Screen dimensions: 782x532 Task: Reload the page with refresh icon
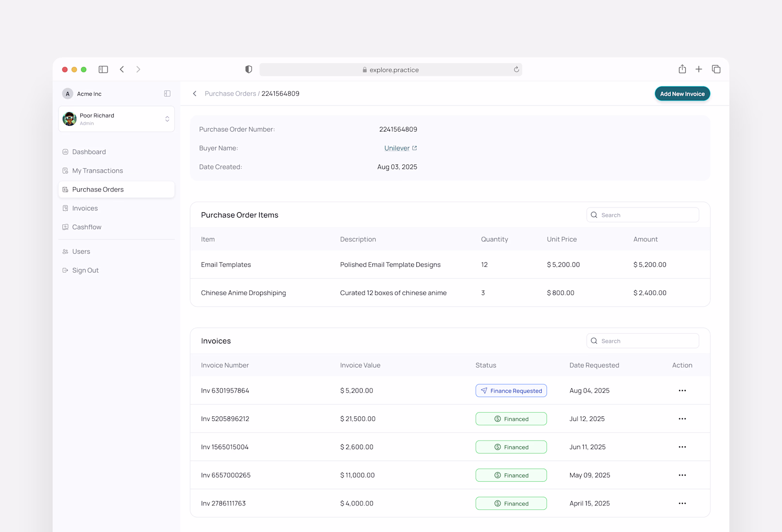516,70
